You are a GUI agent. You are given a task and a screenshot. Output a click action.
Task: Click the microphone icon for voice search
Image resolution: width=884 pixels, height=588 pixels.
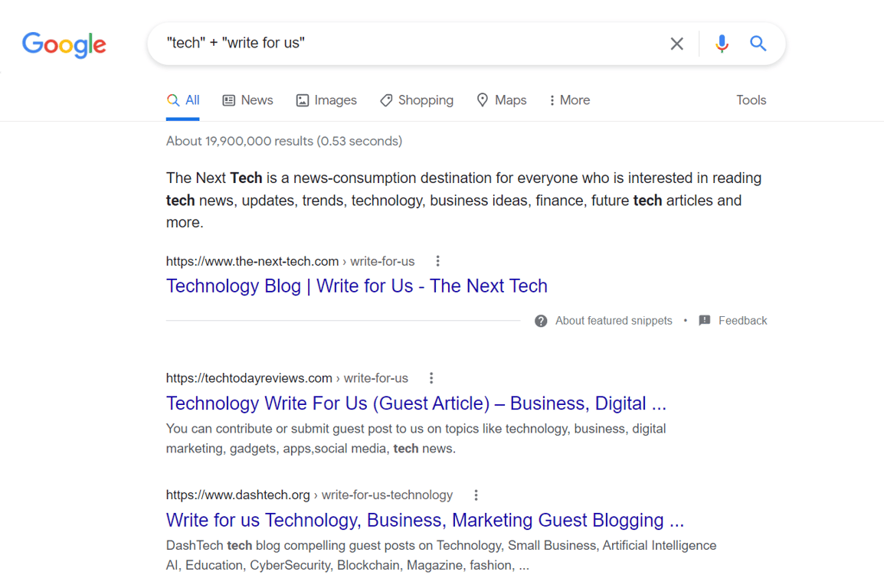[722, 44]
